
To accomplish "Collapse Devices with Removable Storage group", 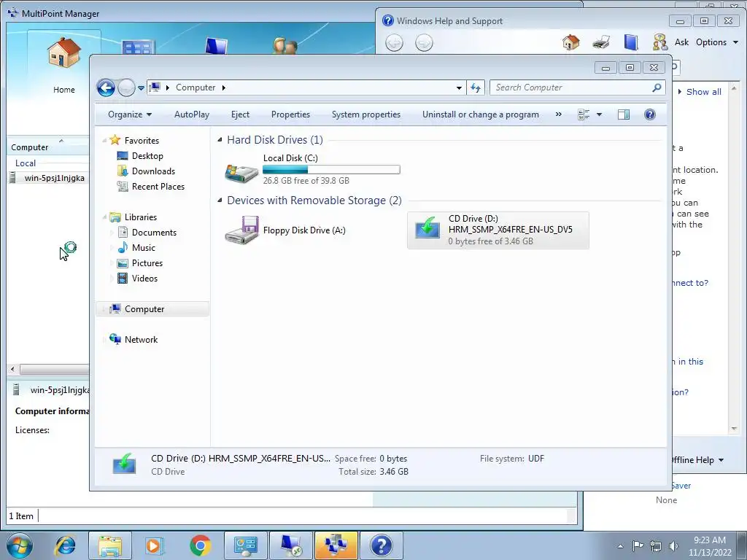I will pyautogui.click(x=220, y=201).
